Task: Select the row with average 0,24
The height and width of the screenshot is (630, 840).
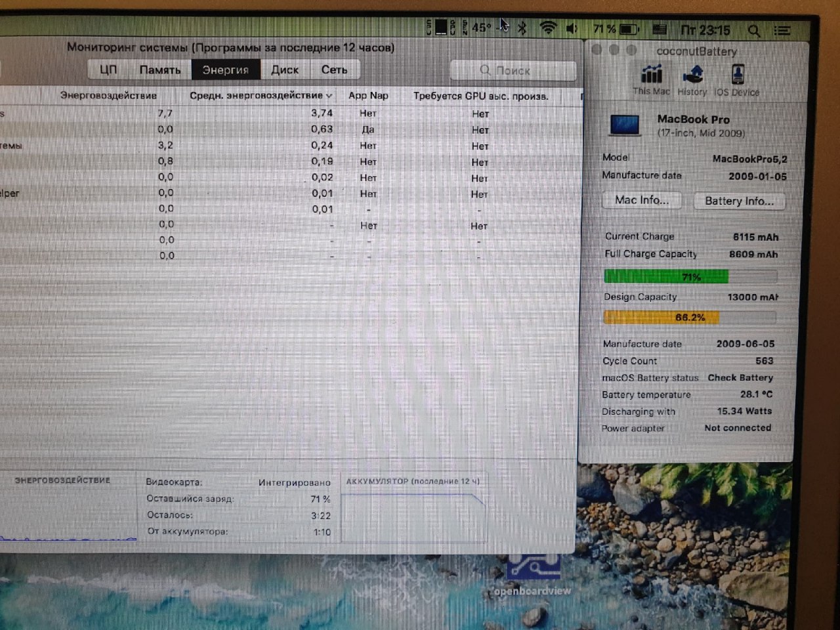Action: pyautogui.click(x=291, y=145)
